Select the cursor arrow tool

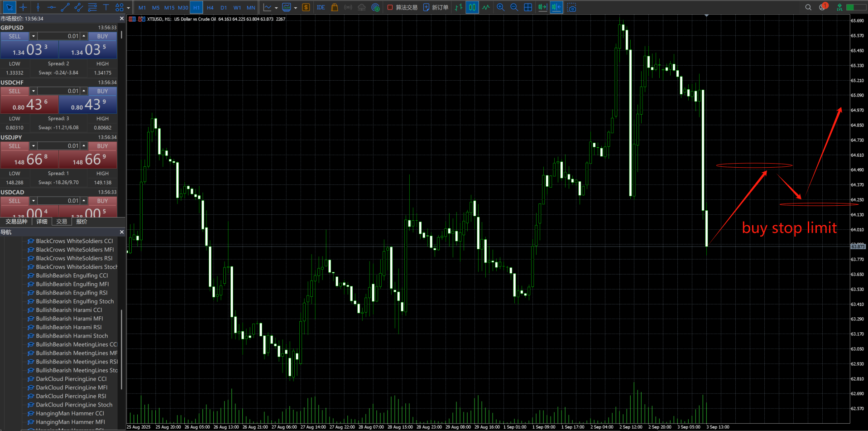(x=9, y=7)
